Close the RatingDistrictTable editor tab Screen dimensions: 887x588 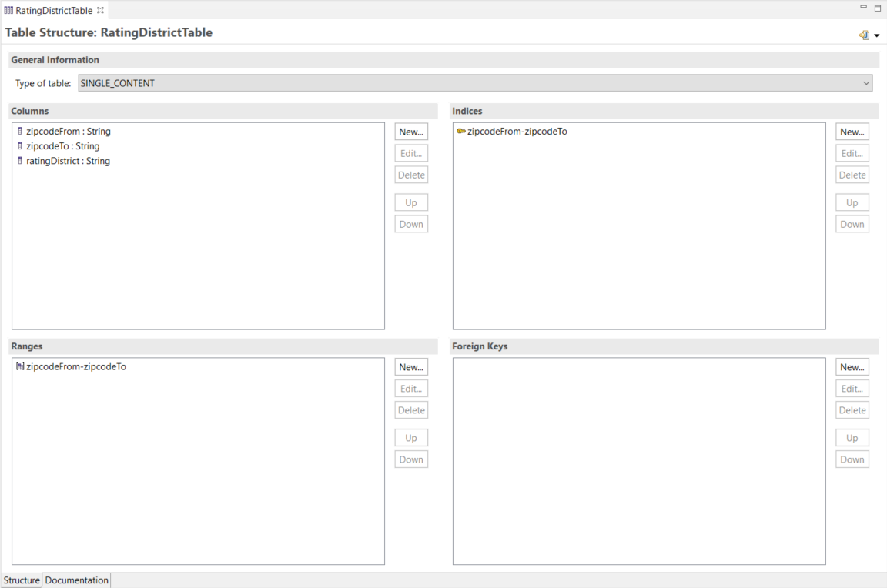[x=100, y=11]
